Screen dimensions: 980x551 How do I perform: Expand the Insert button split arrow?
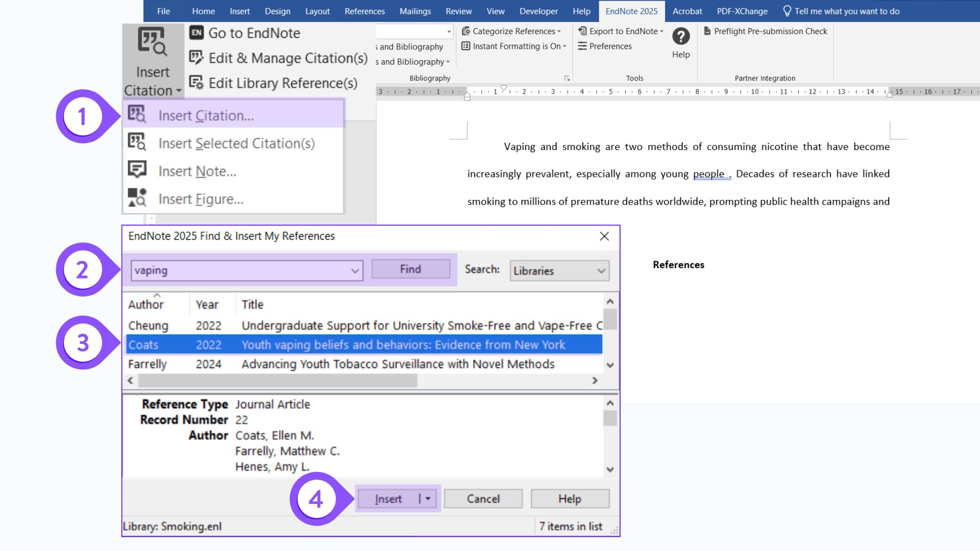pos(427,498)
